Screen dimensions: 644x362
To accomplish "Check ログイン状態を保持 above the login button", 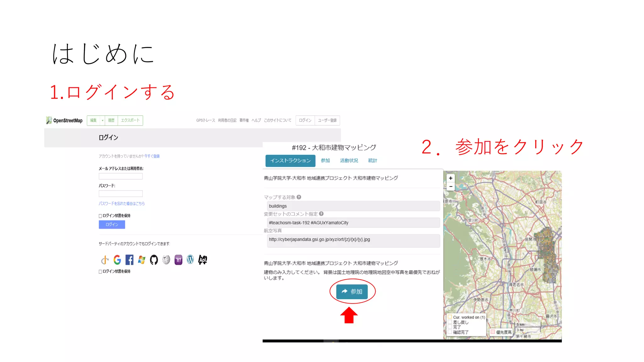I will click(x=100, y=216).
